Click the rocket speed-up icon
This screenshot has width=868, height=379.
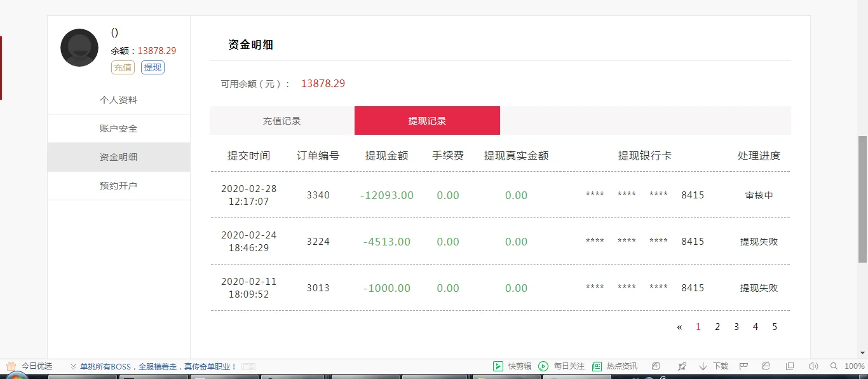(x=682, y=366)
